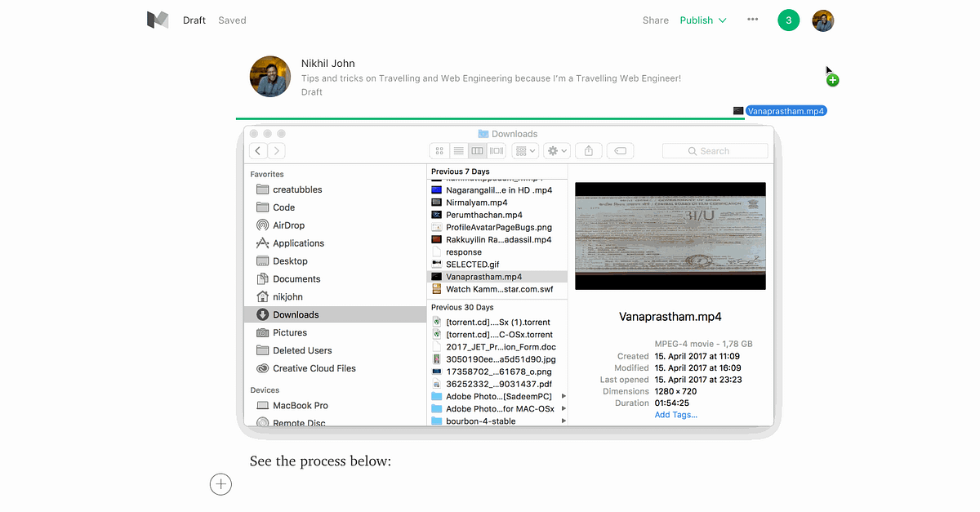Click the Finder search field
This screenshot has width=980, height=512.
pos(715,150)
